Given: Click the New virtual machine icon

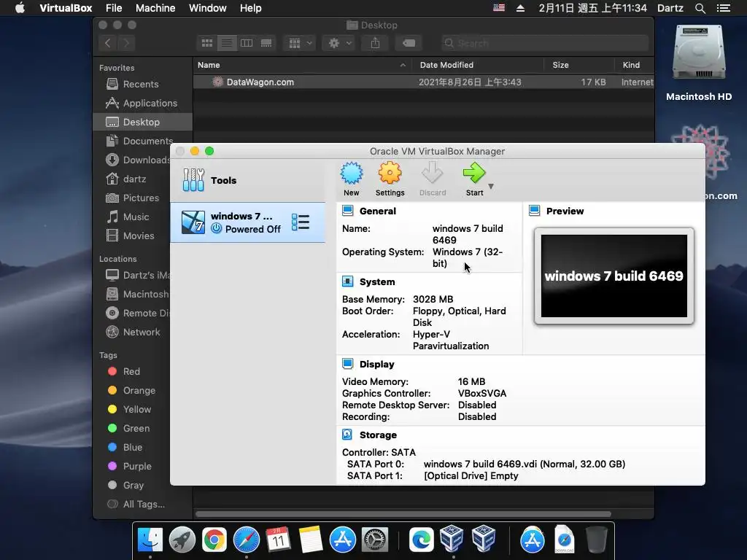Looking at the screenshot, I should tap(351, 174).
